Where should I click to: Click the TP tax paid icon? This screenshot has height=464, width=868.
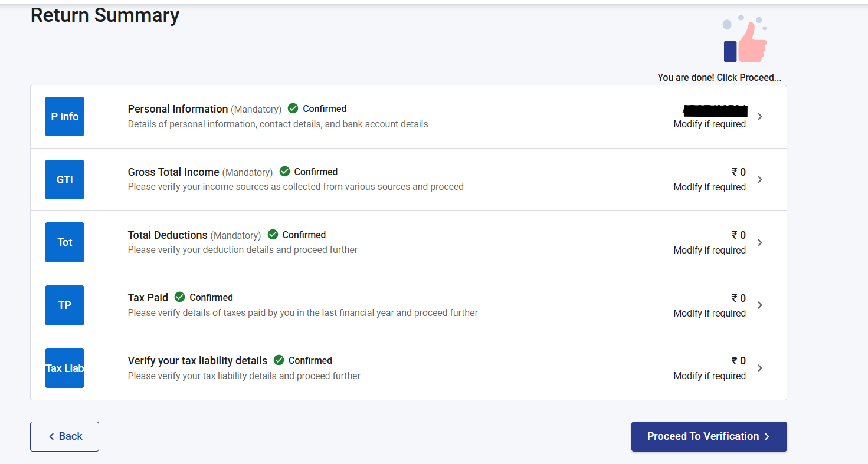[x=64, y=305]
